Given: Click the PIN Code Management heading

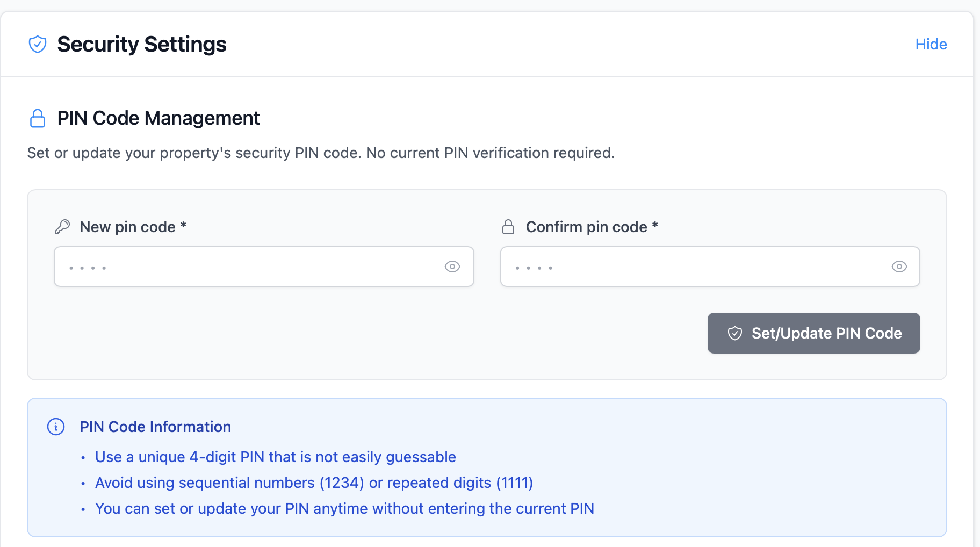Looking at the screenshot, I should coord(158,118).
